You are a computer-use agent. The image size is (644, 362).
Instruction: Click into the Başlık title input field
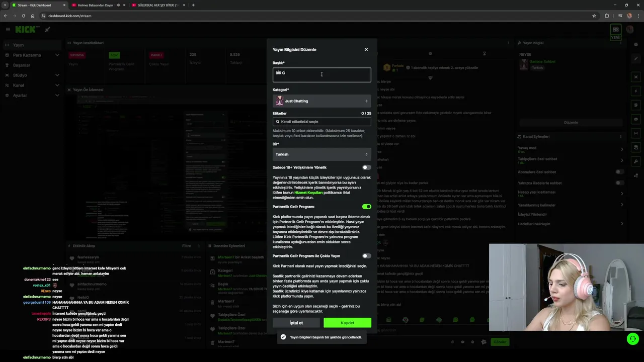click(322, 75)
